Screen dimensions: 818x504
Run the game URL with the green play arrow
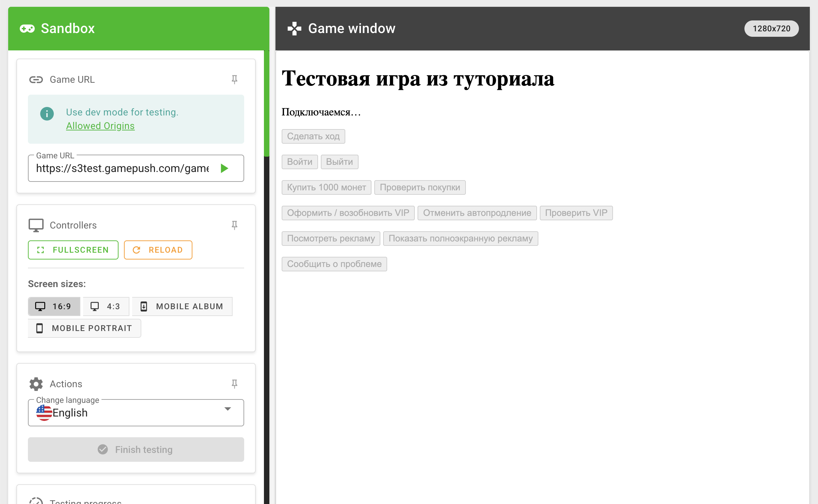point(224,168)
